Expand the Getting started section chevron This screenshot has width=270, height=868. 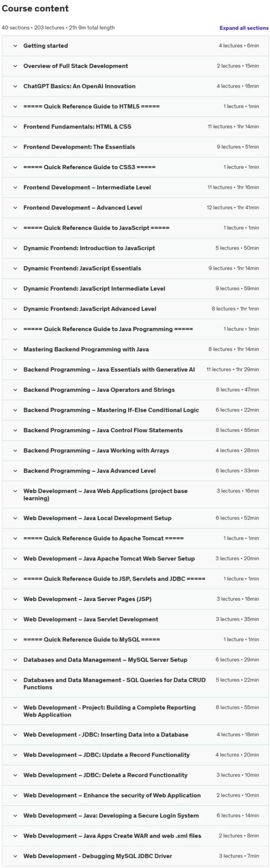point(15,46)
